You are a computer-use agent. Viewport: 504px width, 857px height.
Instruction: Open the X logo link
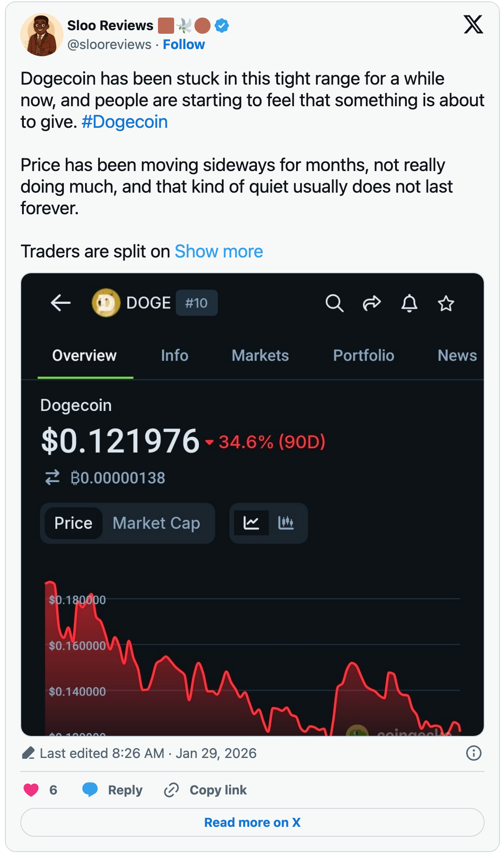point(473,24)
